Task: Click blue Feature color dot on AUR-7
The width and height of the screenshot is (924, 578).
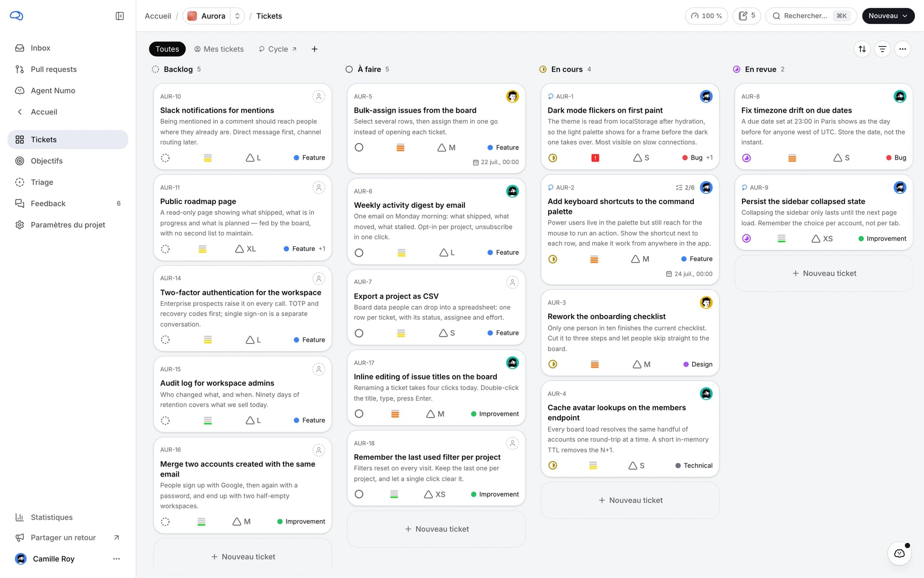Action: click(490, 333)
